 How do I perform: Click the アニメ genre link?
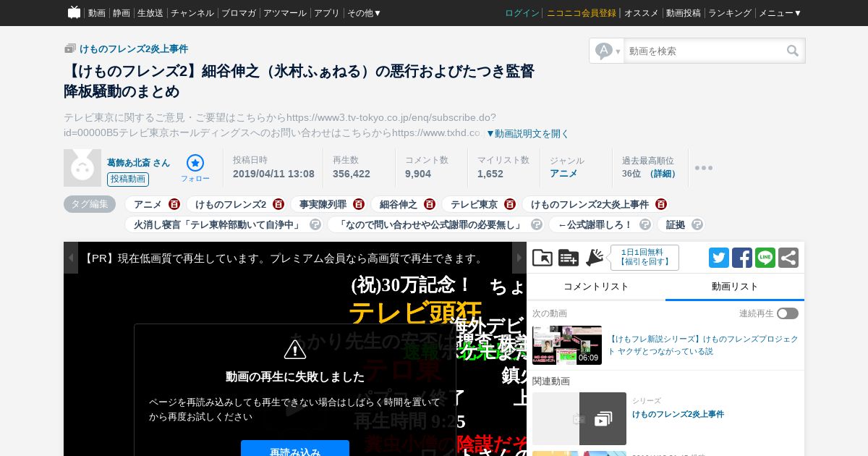click(x=563, y=174)
